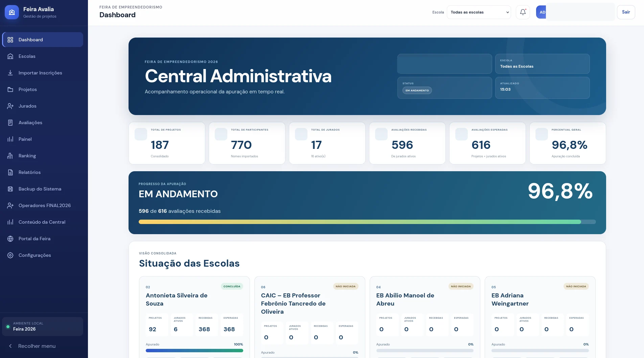This screenshot has width=644, height=358.
Task: Click the Total de Participantes 770 card
Action: (247, 143)
